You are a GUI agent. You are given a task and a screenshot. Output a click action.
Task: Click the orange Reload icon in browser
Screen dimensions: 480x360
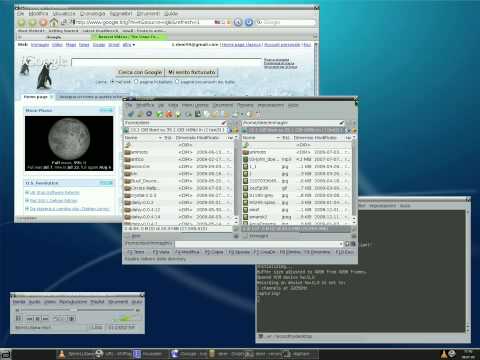click(43, 22)
